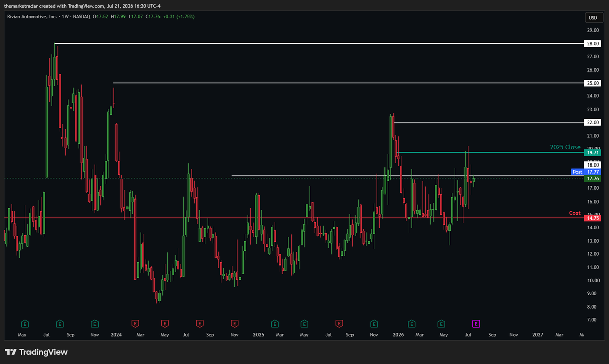The image size is (609, 364).
Task: Click the green earnings marker for November 2025
Action: [374, 324]
